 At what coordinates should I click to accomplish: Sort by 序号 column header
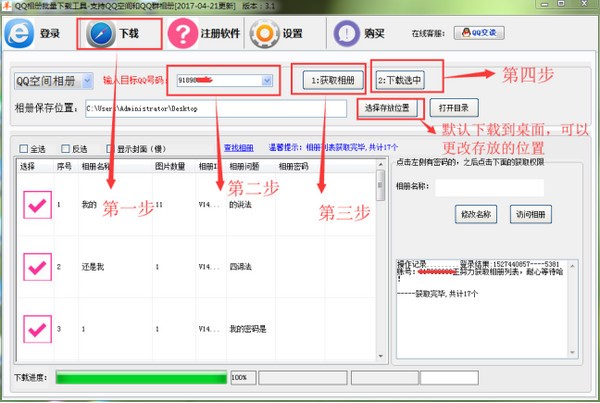coord(64,166)
